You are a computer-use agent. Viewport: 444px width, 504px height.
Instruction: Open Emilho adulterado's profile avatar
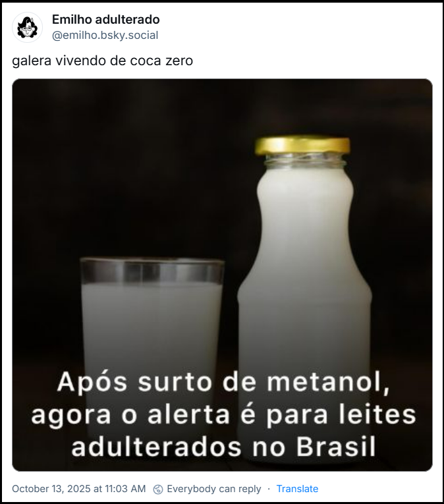click(x=27, y=27)
